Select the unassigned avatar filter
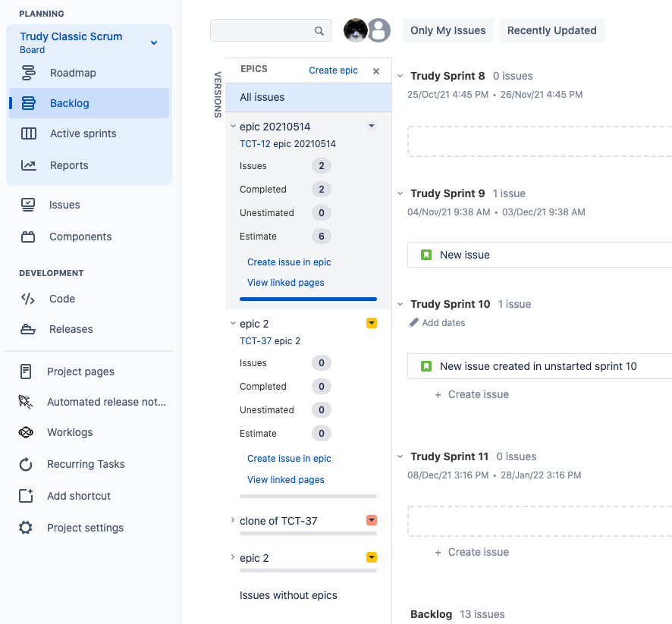 (379, 30)
